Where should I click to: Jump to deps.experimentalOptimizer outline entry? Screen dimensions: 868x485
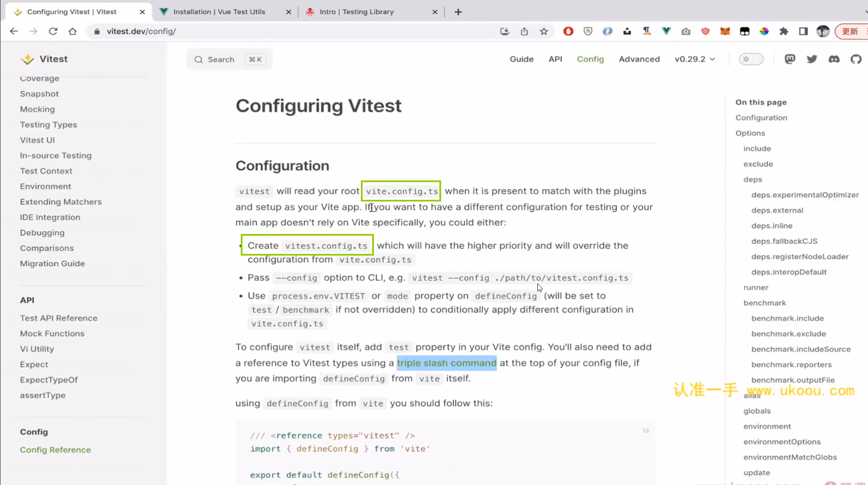coord(805,195)
